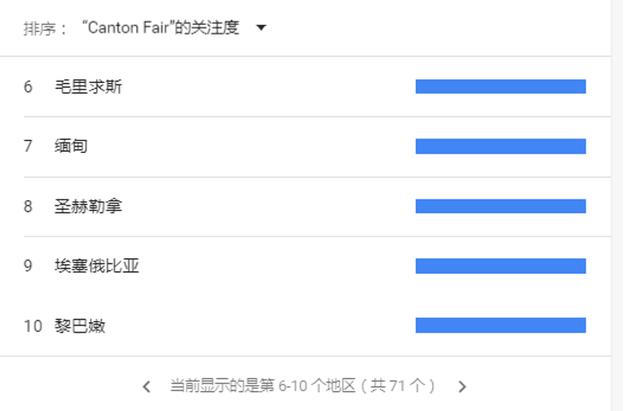This screenshot has width=640, height=411.
Task: Go to next page of regions
Action: 462,386
